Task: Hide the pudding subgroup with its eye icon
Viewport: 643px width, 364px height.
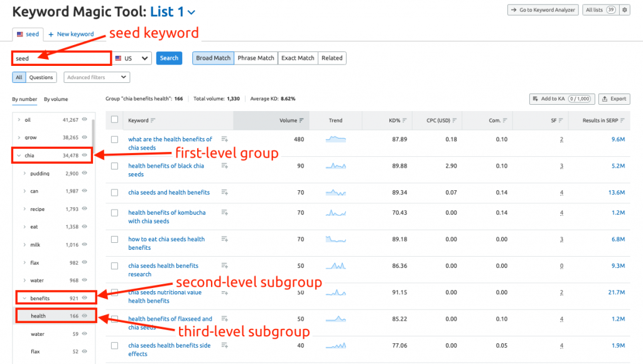Action: (x=84, y=173)
